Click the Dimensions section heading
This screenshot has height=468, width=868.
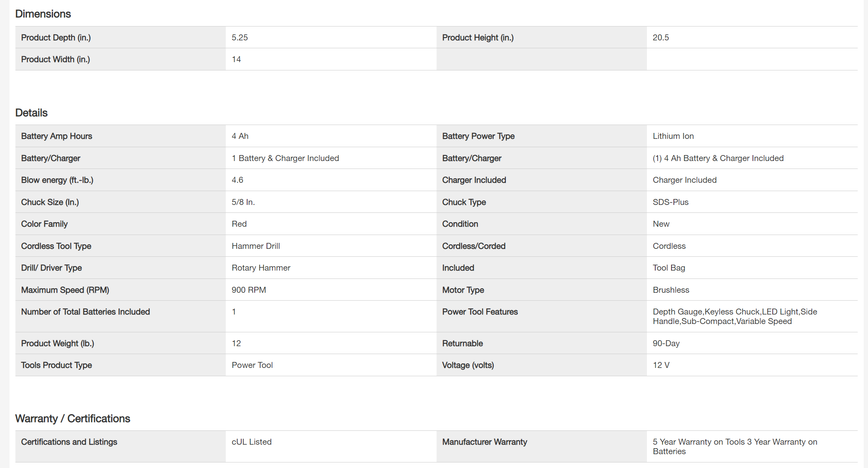point(43,14)
